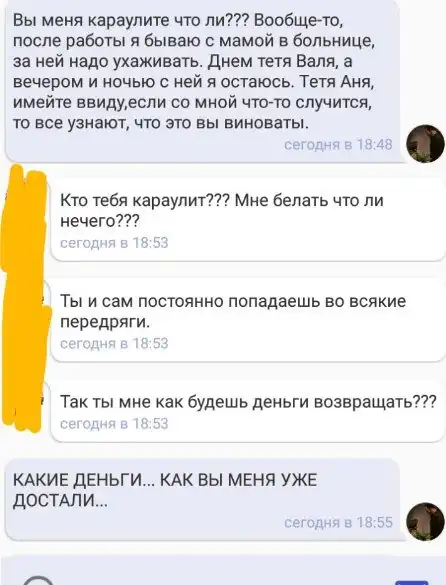The width and height of the screenshot is (446, 585).
Task: Click the timestamp 'сегодня в 18:48'
Action: click(338, 144)
